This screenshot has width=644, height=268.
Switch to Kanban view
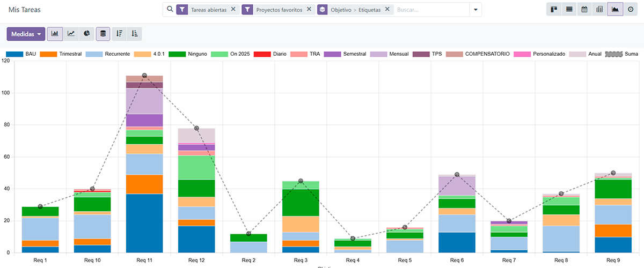[554, 10]
